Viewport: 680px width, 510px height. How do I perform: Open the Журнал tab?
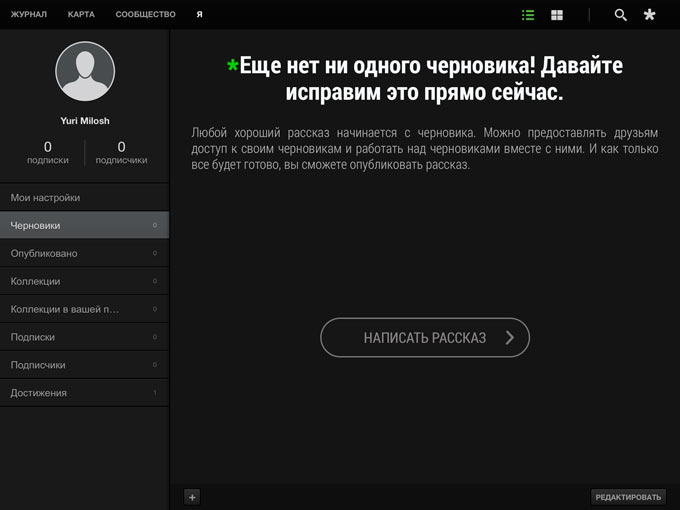(29, 15)
